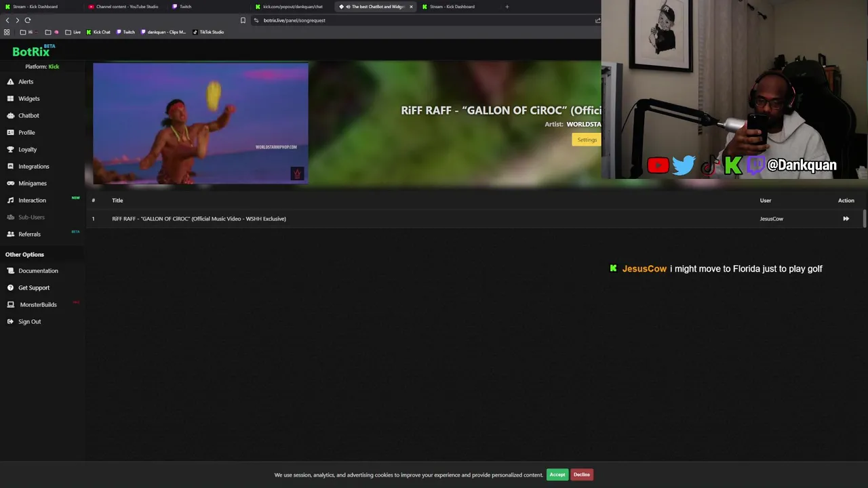Open Alerts in the sidebar menu

[26, 81]
